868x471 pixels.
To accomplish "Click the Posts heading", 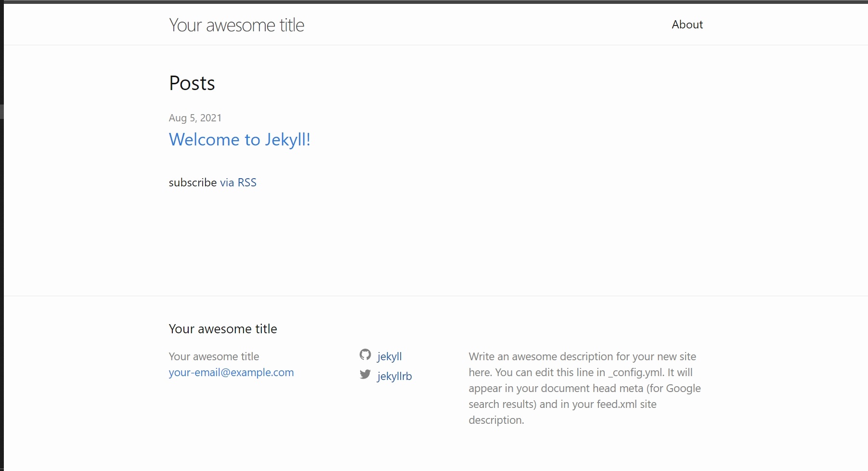I will 192,83.
